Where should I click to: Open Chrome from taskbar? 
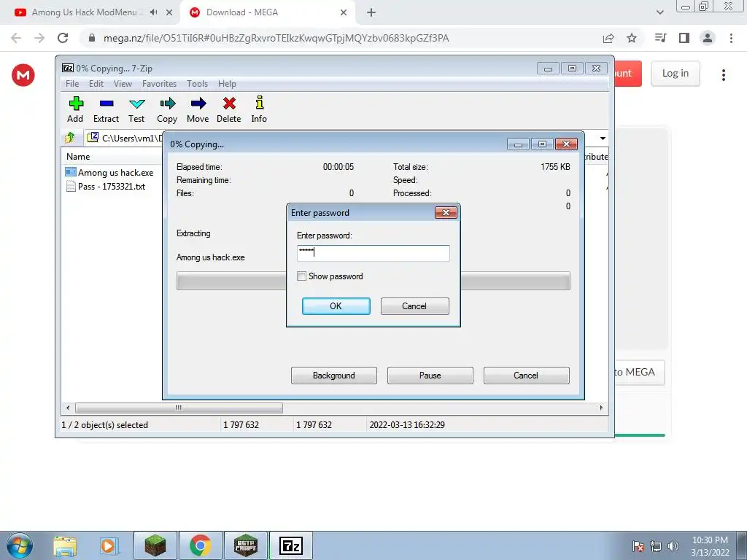(201, 545)
